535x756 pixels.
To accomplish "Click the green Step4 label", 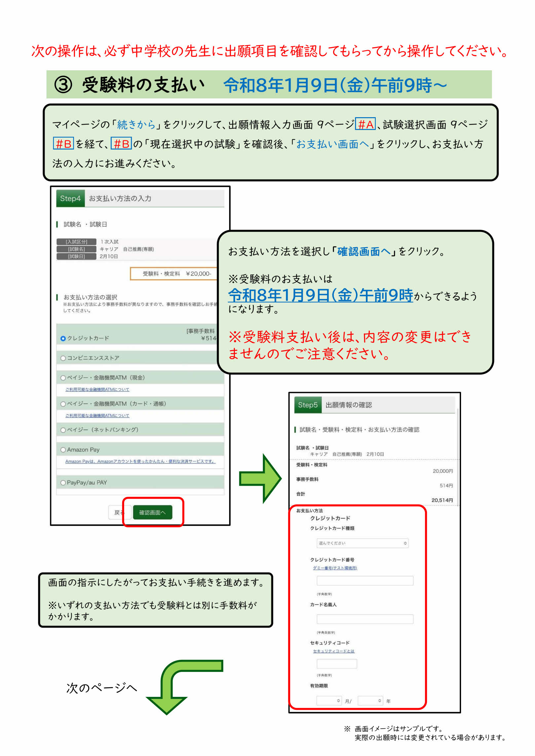I will (x=70, y=198).
